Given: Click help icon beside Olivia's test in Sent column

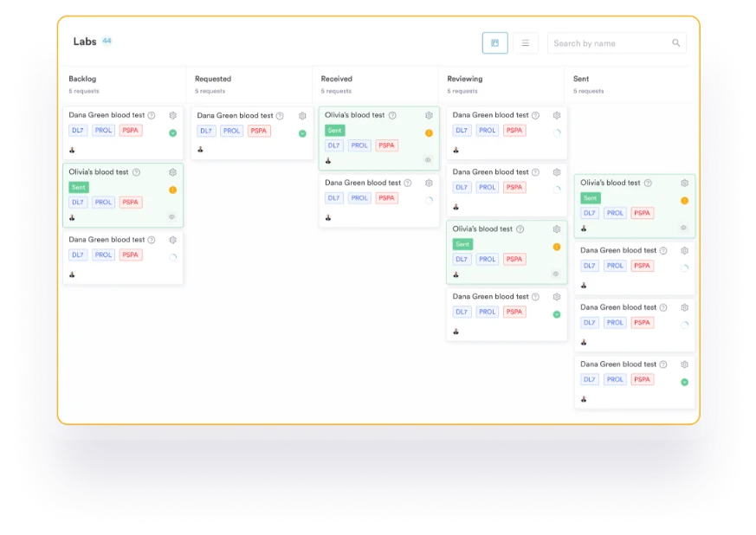Looking at the screenshot, I should click(648, 184).
